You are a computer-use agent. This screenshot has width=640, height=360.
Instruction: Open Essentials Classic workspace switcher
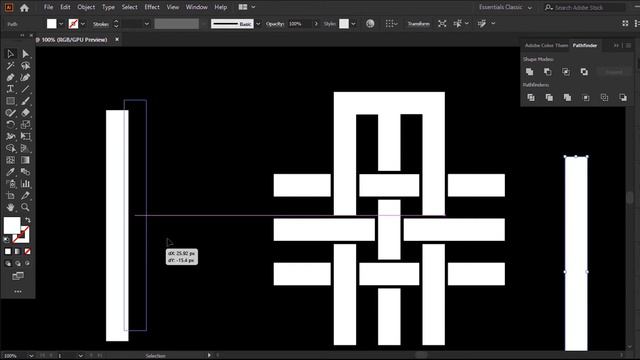[505, 7]
